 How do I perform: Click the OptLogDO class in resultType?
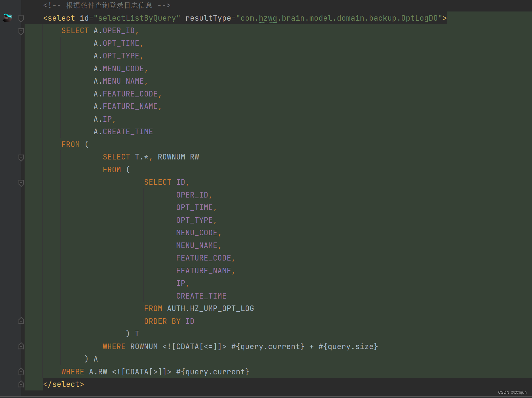click(x=419, y=18)
